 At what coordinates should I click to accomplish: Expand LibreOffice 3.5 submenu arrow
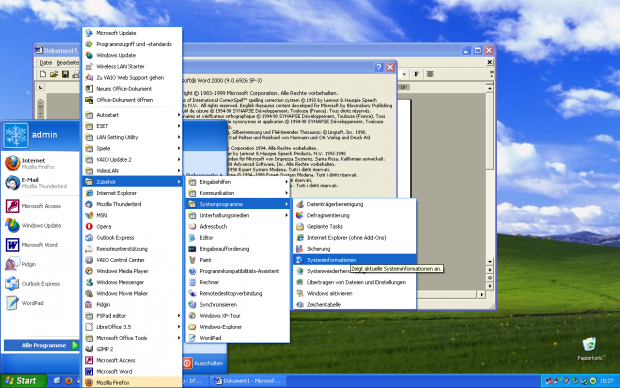click(179, 327)
